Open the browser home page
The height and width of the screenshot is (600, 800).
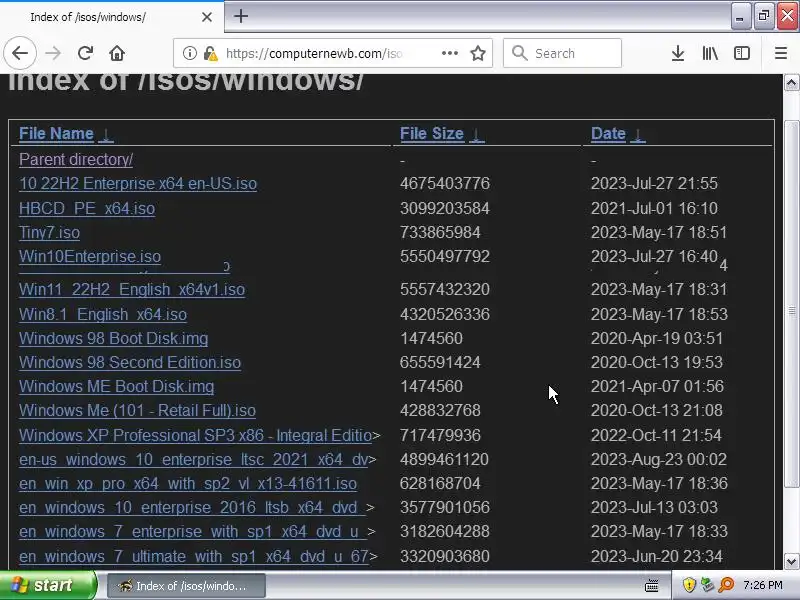117,53
